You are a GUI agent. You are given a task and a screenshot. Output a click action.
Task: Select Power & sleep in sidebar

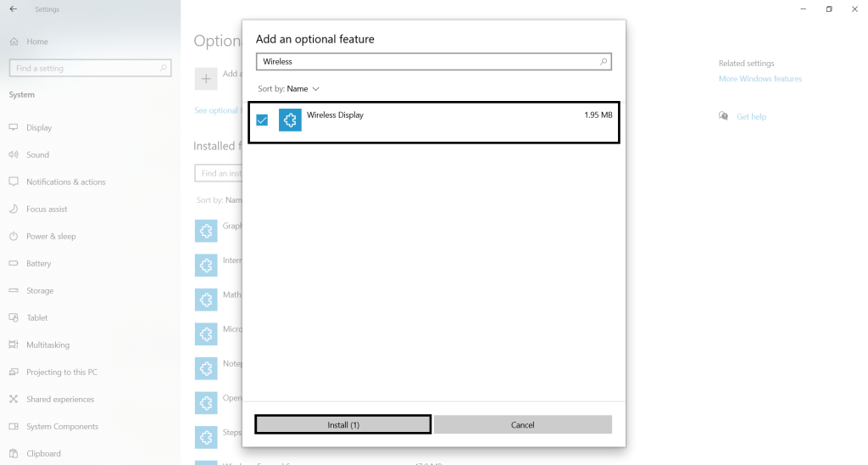(51, 237)
